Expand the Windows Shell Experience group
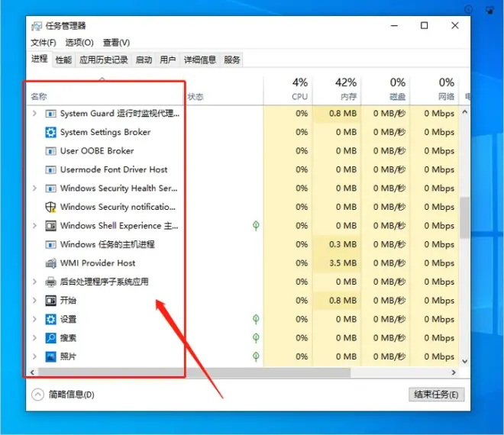This screenshot has width=504, height=435. click(34, 226)
